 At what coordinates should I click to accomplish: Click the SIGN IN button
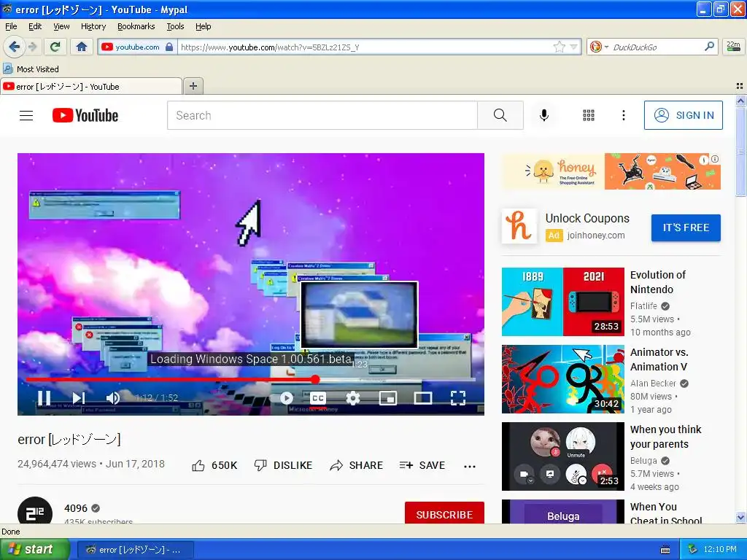coord(683,115)
